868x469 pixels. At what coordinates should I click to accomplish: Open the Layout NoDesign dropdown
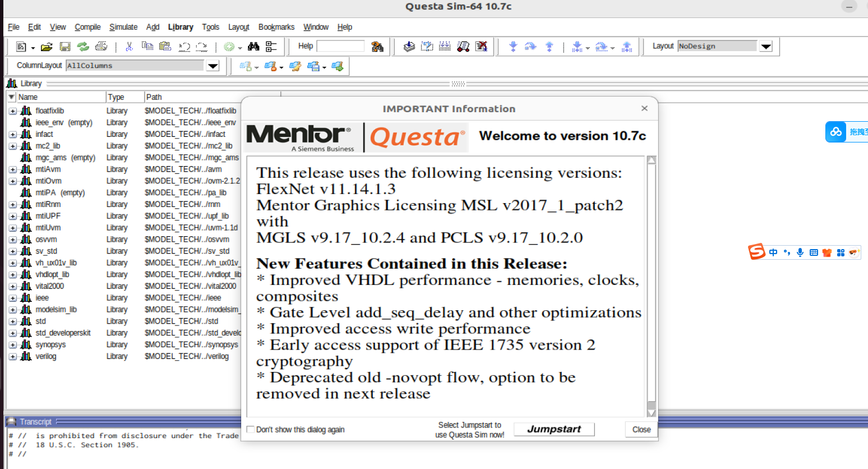(765, 46)
